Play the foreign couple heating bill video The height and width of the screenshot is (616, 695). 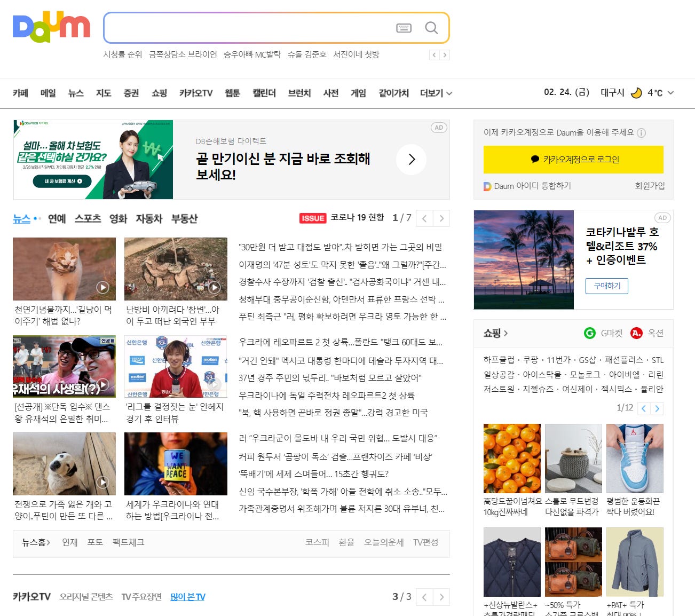tap(214, 288)
